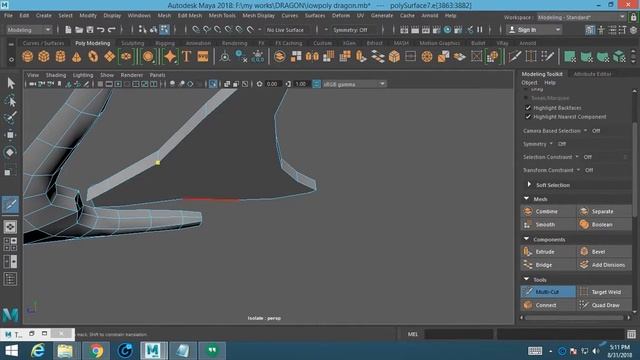Expand the Soft Selection section
The width and height of the screenshot is (640, 360).
pyautogui.click(x=529, y=184)
